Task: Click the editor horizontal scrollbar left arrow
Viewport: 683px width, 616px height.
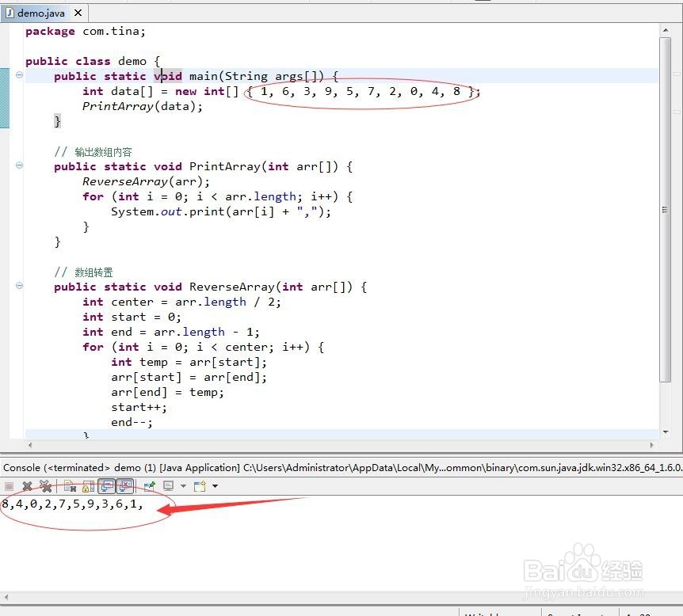Action: [30, 445]
